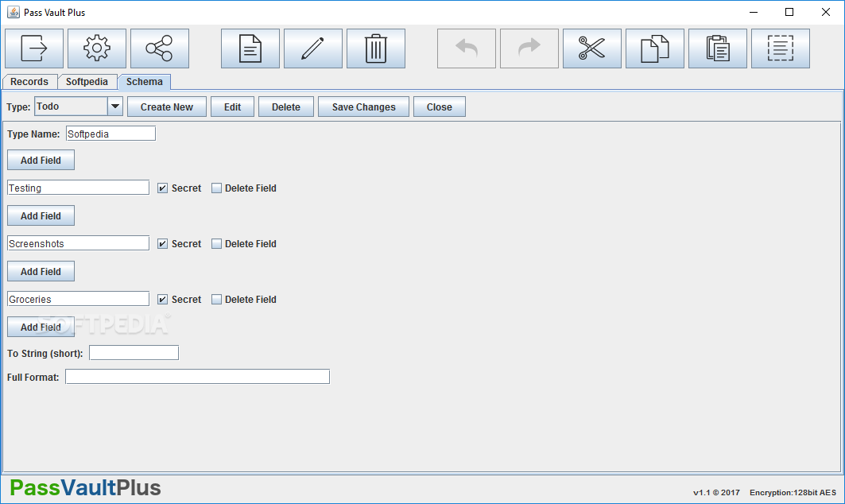Uncheck Secret for the Testing field
Viewport: 845px width, 504px height.
[x=162, y=188]
